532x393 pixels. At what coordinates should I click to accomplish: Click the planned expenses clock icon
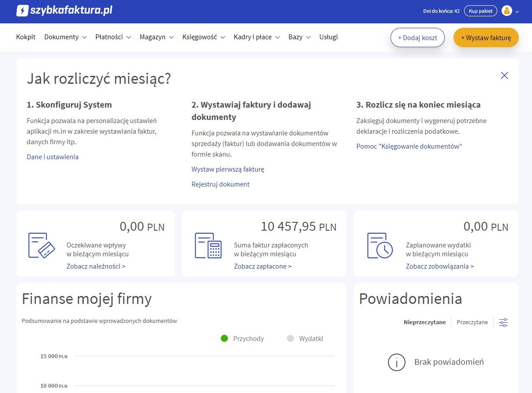coord(380,245)
